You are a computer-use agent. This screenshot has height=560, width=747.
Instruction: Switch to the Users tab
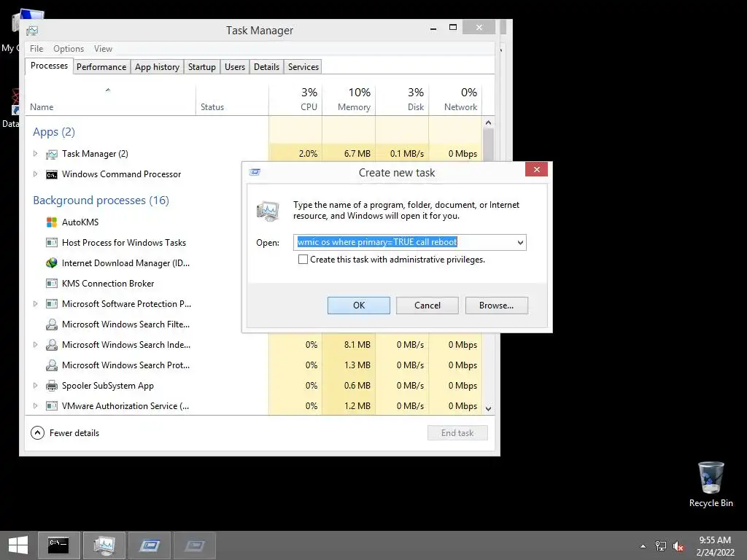(x=235, y=66)
